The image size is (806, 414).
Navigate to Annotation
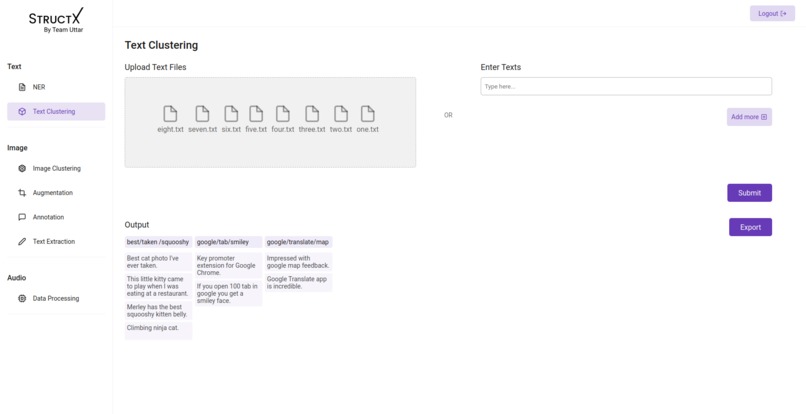point(56,217)
